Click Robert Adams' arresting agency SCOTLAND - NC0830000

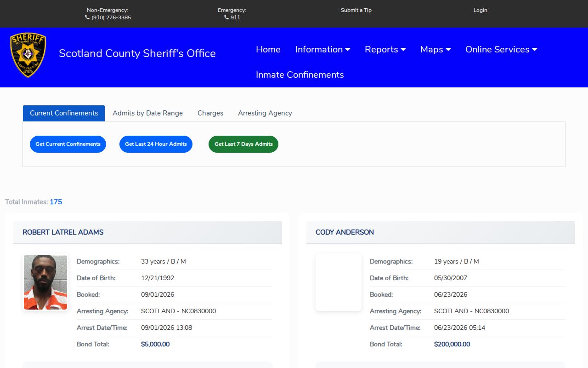point(179,311)
